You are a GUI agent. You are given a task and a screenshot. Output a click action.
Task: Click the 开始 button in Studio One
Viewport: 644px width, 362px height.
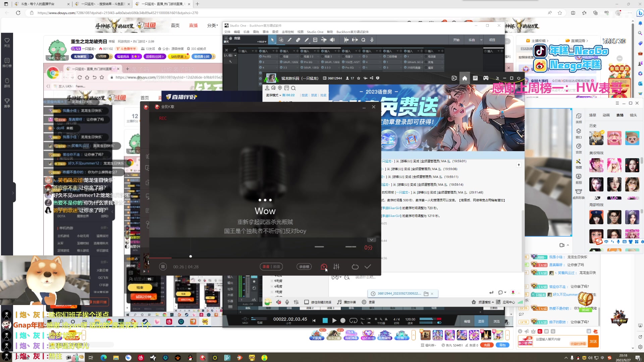[x=457, y=40]
